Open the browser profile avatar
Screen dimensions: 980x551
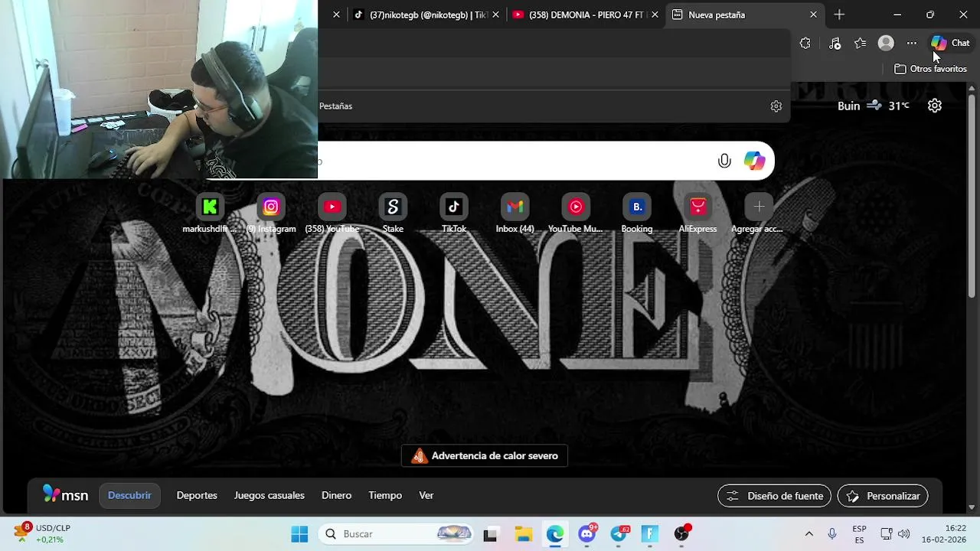pos(886,43)
